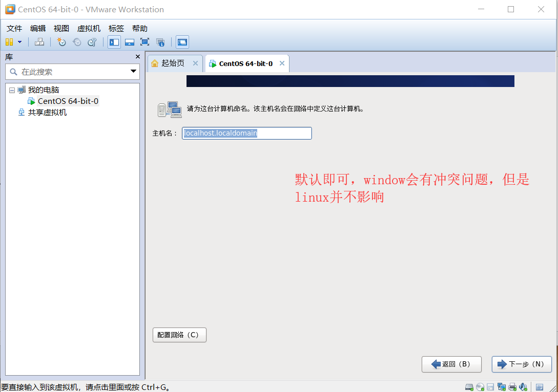Switch to the 起始页 tab

tap(173, 63)
